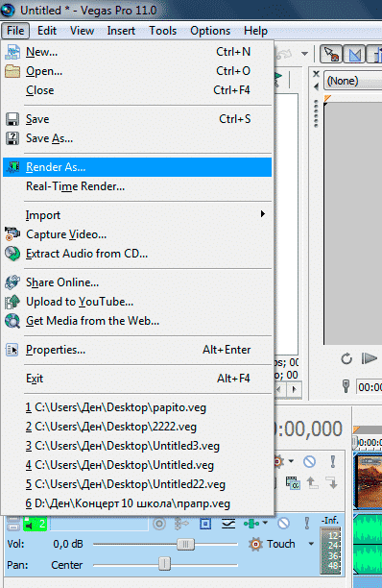Open Get Media from the Web
Image resolution: width=382 pixels, height=588 pixels.
137,321
